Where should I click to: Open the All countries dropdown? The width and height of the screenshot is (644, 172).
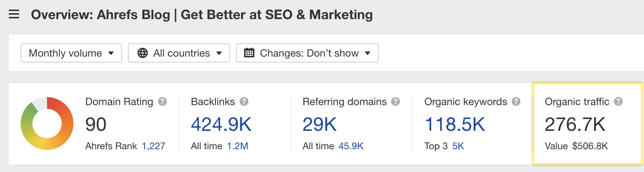pyautogui.click(x=179, y=53)
